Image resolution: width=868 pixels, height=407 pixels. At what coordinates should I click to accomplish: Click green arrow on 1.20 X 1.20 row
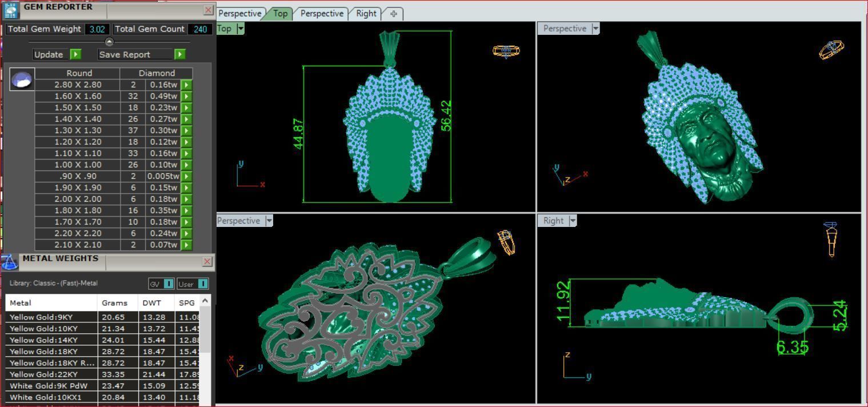click(186, 142)
